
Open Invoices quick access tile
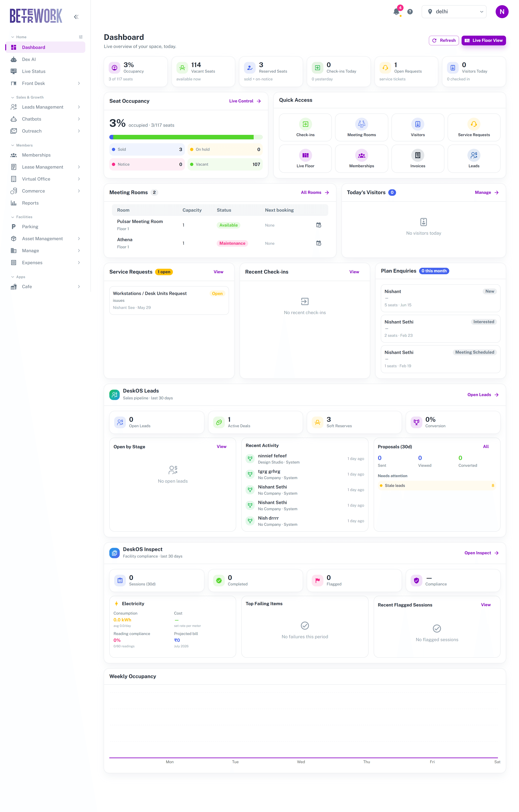pos(418,159)
